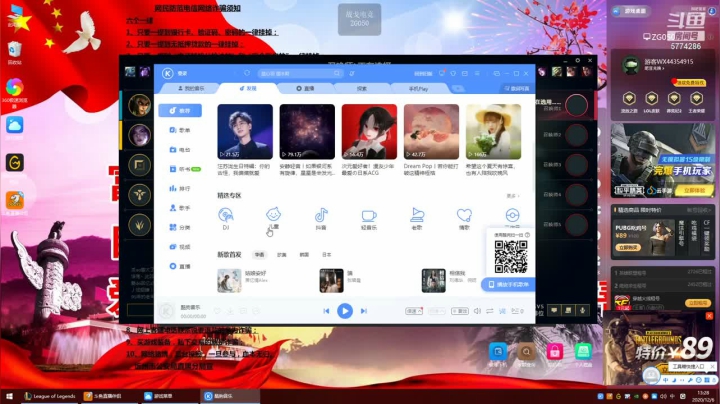Click the listen-to-identify song icon beside search

click(352, 73)
